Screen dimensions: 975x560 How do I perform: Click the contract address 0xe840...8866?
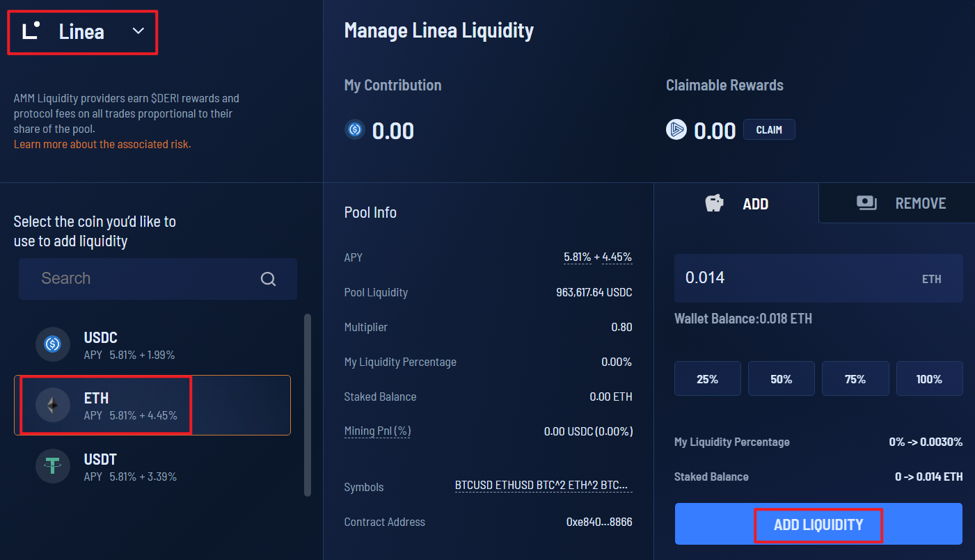pyautogui.click(x=599, y=522)
